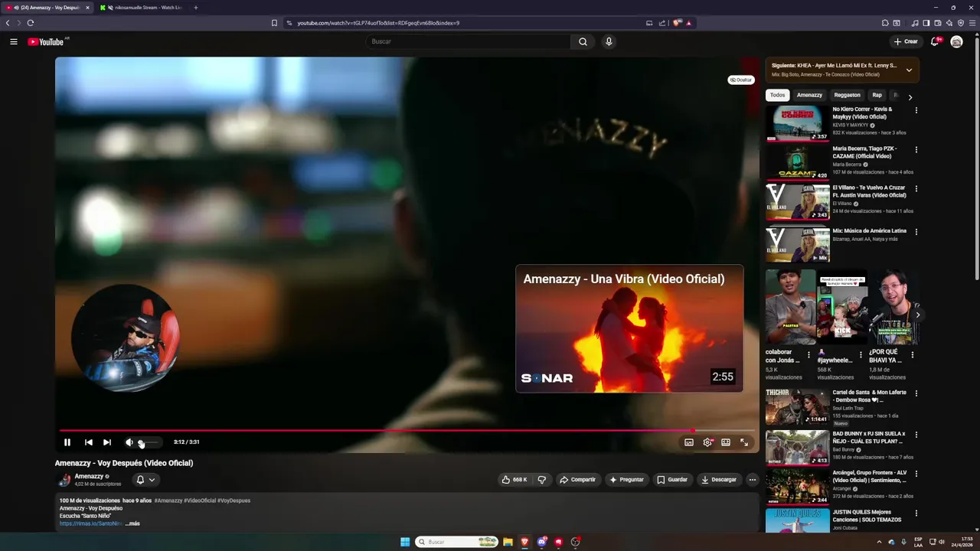Open options for No Kiero Correr video
Image resolution: width=980 pixels, height=551 pixels.
click(x=916, y=110)
